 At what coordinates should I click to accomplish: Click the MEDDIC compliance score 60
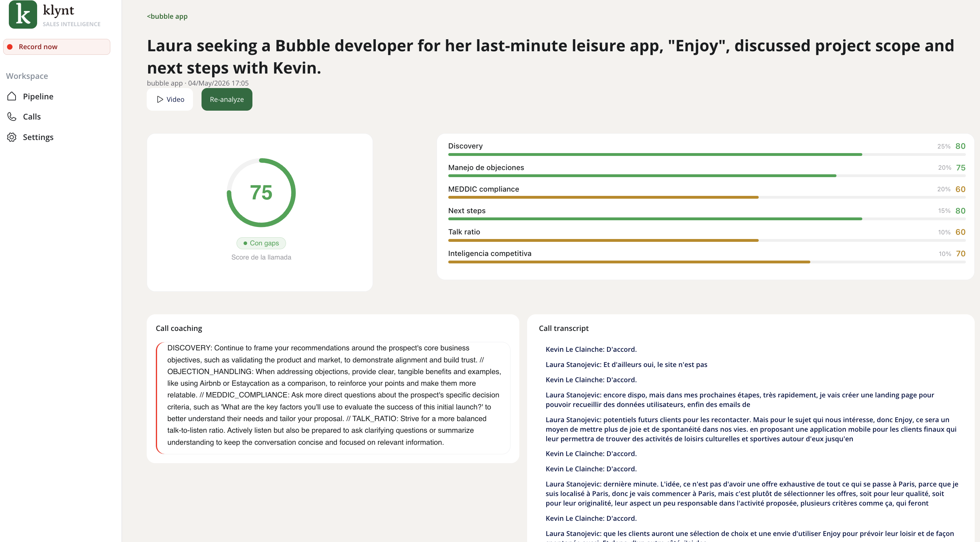[960, 189]
